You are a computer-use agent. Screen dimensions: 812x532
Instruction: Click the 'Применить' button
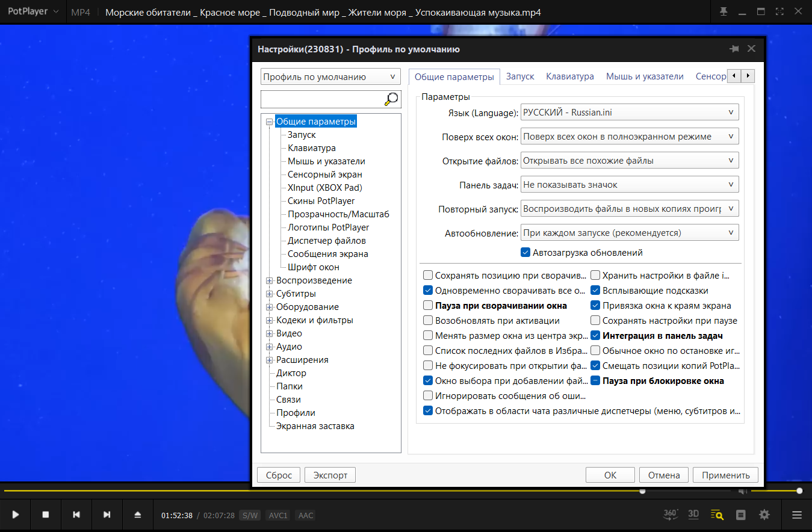pos(725,475)
